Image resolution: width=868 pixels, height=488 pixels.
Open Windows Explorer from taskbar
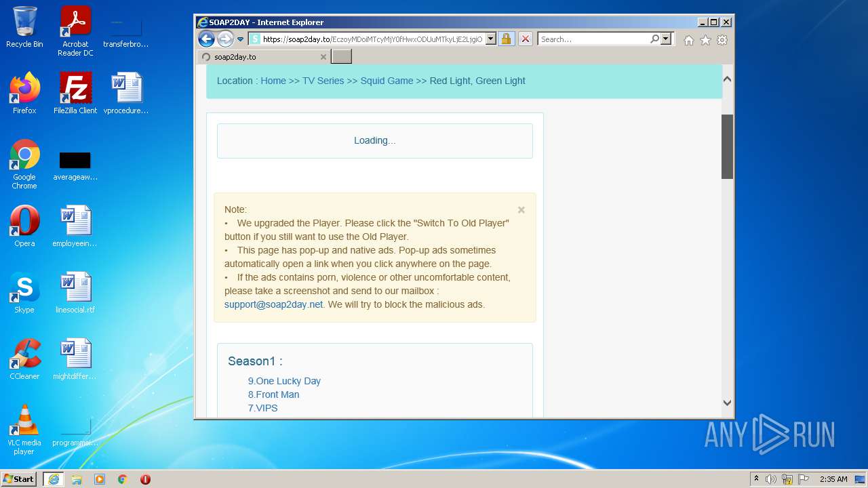(x=77, y=479)
